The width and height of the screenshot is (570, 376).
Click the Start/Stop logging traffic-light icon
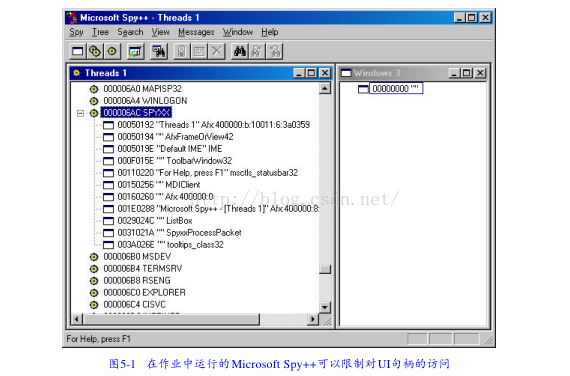click(x=182, y=51)
